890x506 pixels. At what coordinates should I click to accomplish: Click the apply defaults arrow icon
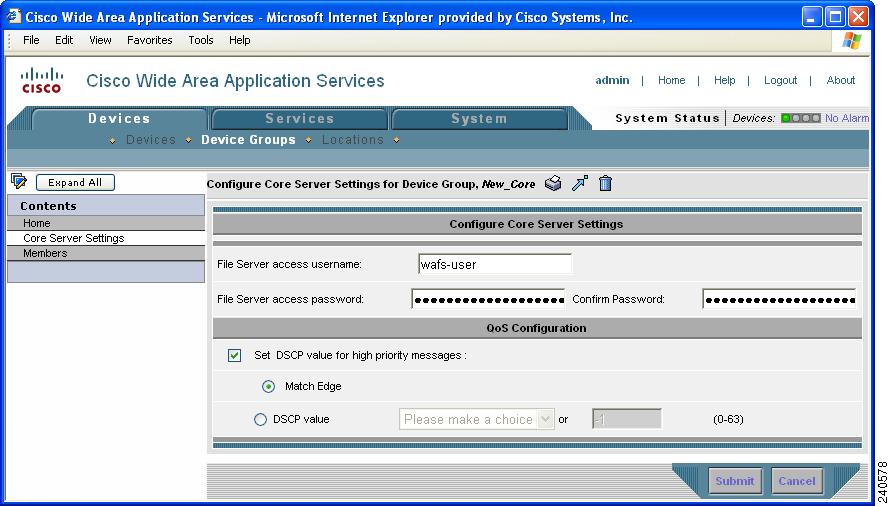point(580,183)
